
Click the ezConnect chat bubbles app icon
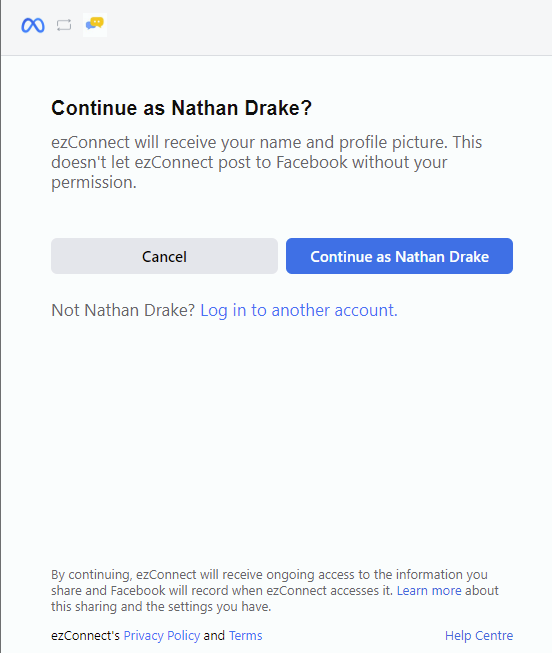coord(95,25)
